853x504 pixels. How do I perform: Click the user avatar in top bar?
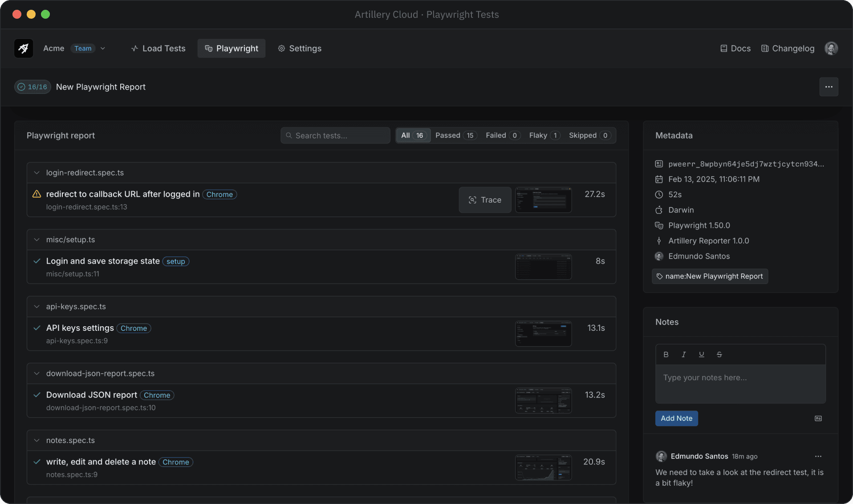[831, 48]
